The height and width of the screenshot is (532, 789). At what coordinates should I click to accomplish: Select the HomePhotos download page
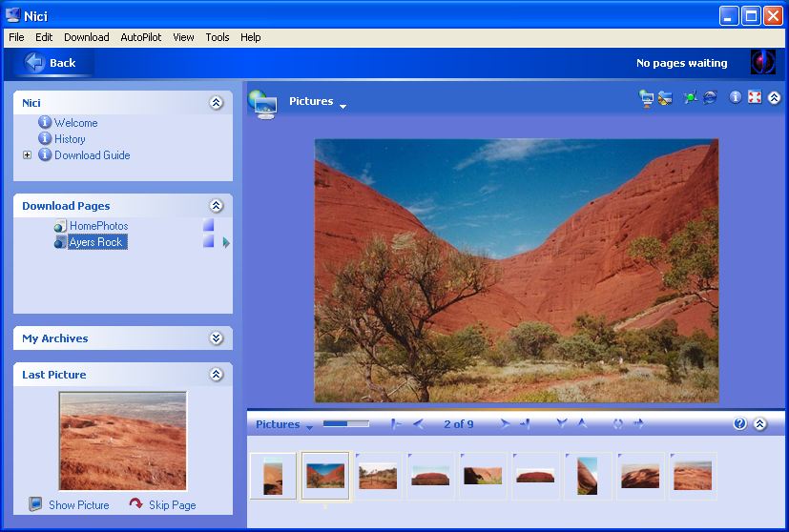click(x=98, y=226)
